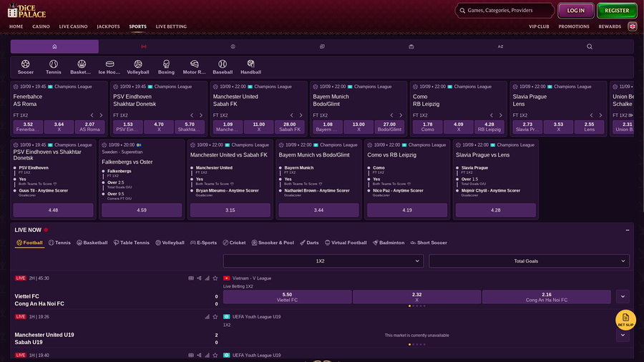Open the Handball sport category

[x=250, y=67]
